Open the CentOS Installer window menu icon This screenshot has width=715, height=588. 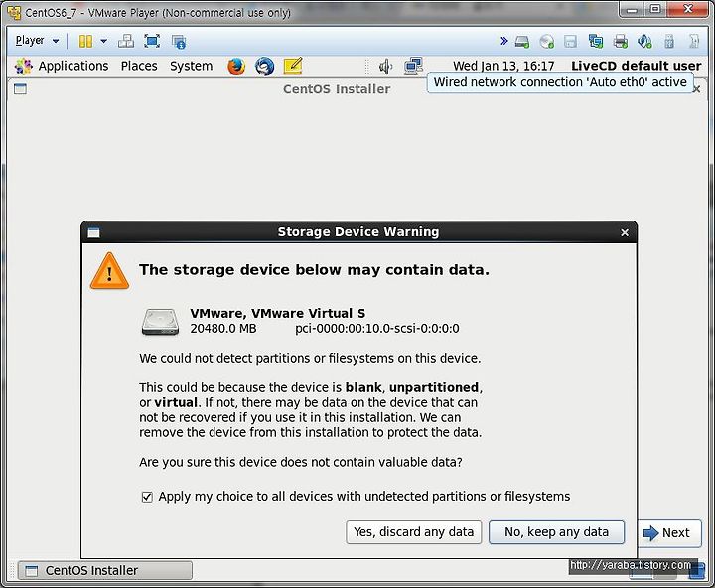point(20,89)
